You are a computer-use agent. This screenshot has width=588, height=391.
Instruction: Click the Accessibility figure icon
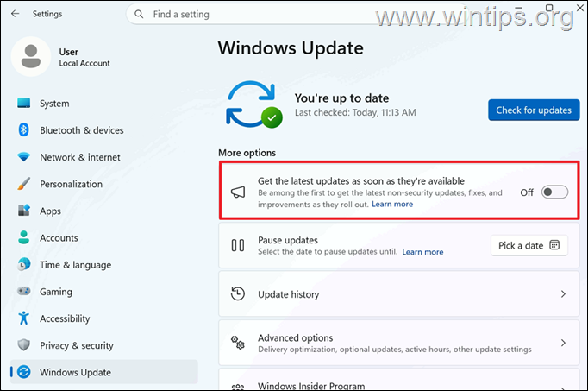23,318
